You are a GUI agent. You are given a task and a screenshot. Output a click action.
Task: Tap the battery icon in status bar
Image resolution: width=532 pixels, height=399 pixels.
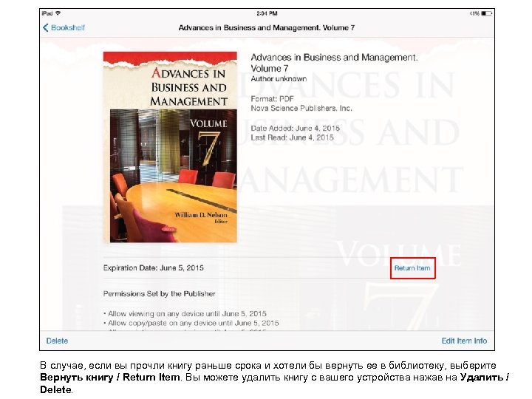point(486,13)
